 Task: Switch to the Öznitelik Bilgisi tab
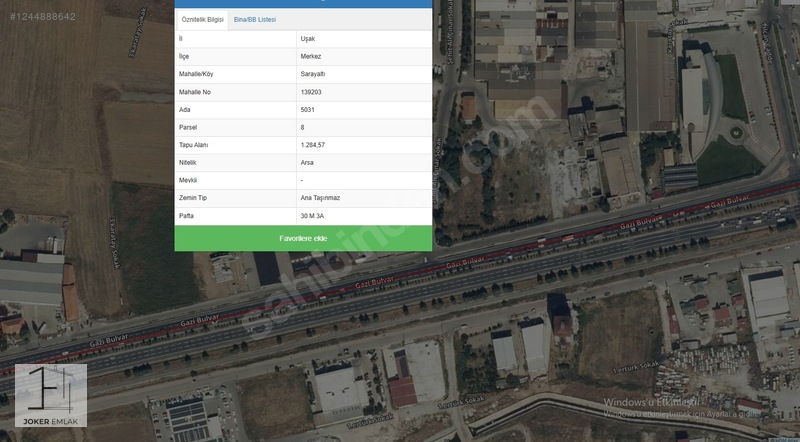pos(203,19)
